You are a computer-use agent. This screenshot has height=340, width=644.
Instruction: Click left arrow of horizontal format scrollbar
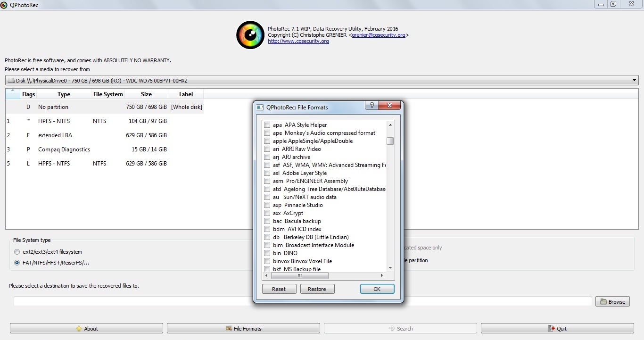pos(266,275)
